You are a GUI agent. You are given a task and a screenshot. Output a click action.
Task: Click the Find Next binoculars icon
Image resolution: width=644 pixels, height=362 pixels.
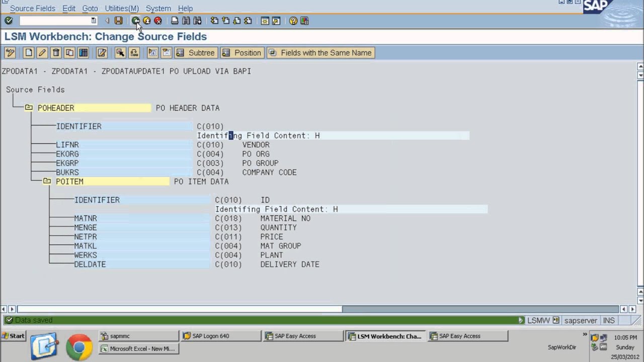tap(197, 21)
